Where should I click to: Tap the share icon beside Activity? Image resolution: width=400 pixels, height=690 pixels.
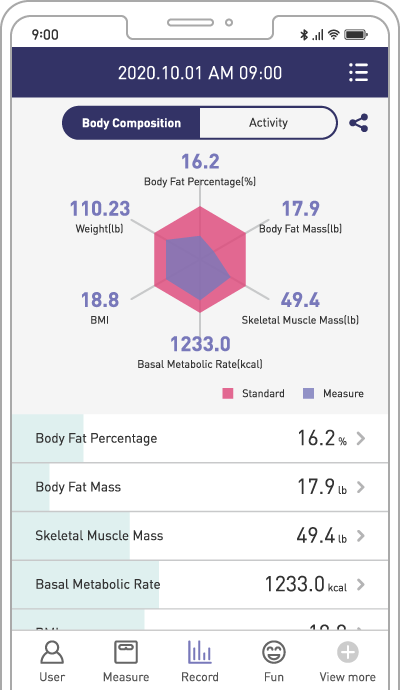coord(359,123)
